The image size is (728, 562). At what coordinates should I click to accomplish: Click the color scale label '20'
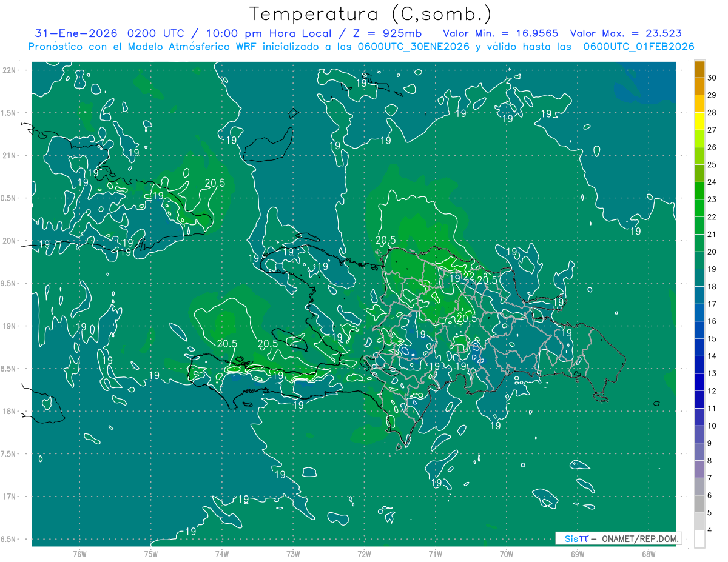pyautogui.click(x=712, y=252)
